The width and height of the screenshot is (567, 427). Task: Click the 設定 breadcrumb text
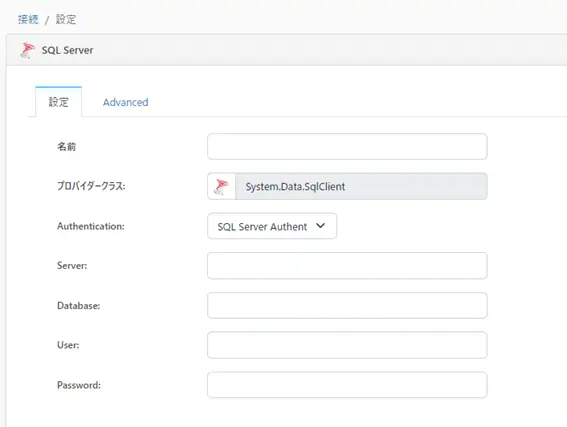click(66, 19)
